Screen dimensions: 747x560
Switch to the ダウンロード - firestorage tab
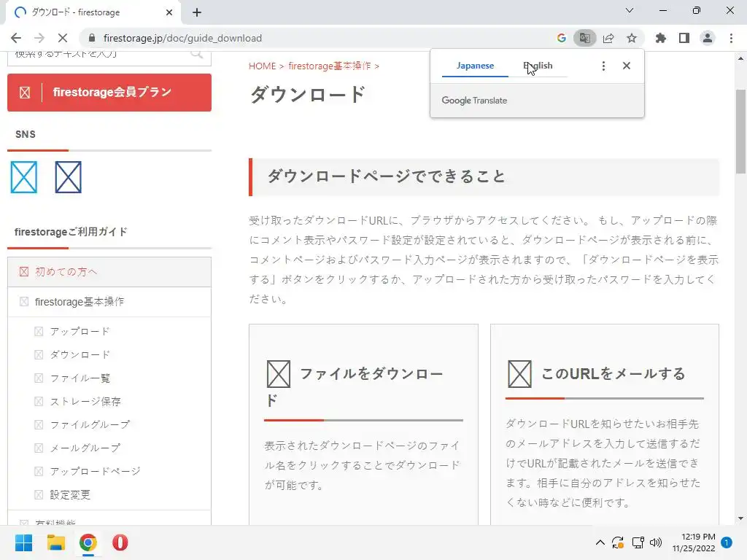pos(93,12)
